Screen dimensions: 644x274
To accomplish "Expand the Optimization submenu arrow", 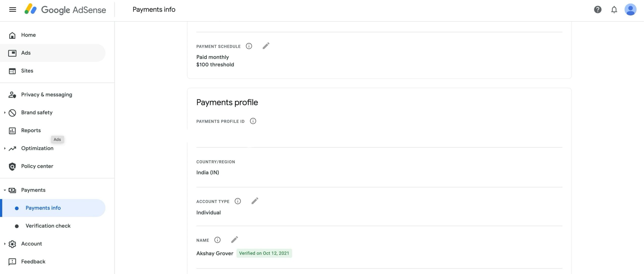I will click(x=5, y=148).
